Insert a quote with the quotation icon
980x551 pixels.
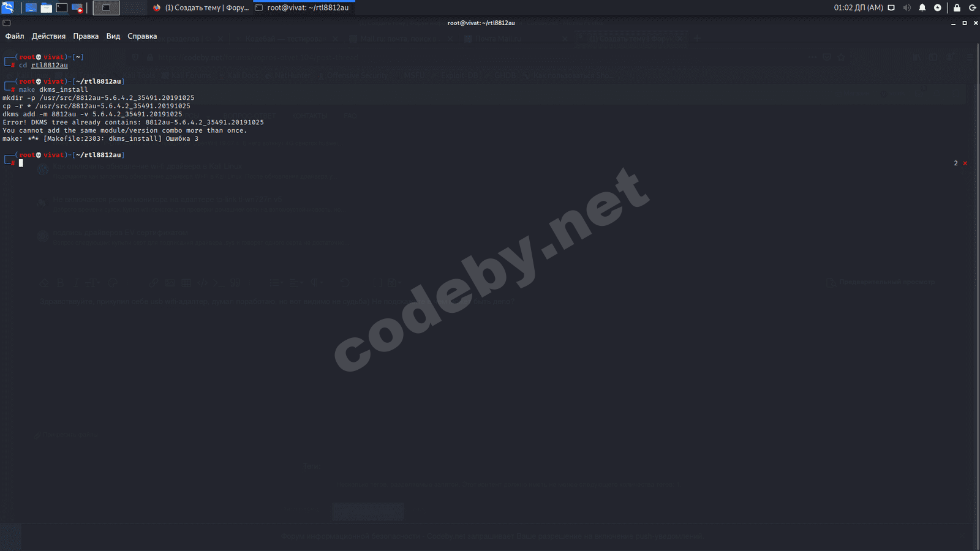(x=235, y=282)
